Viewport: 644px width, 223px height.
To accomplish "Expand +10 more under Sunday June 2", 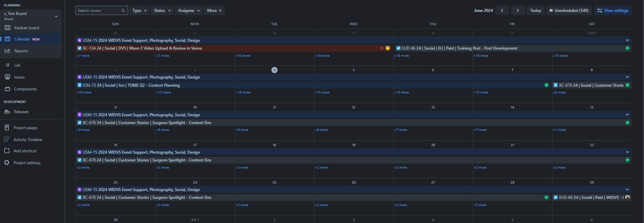I will (84, 92).
